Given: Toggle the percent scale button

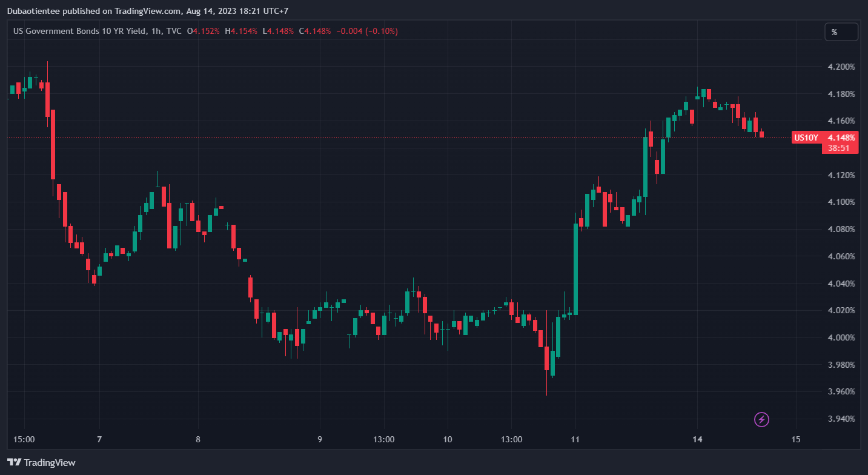Looking at the screenshot, I should point(841,32).
